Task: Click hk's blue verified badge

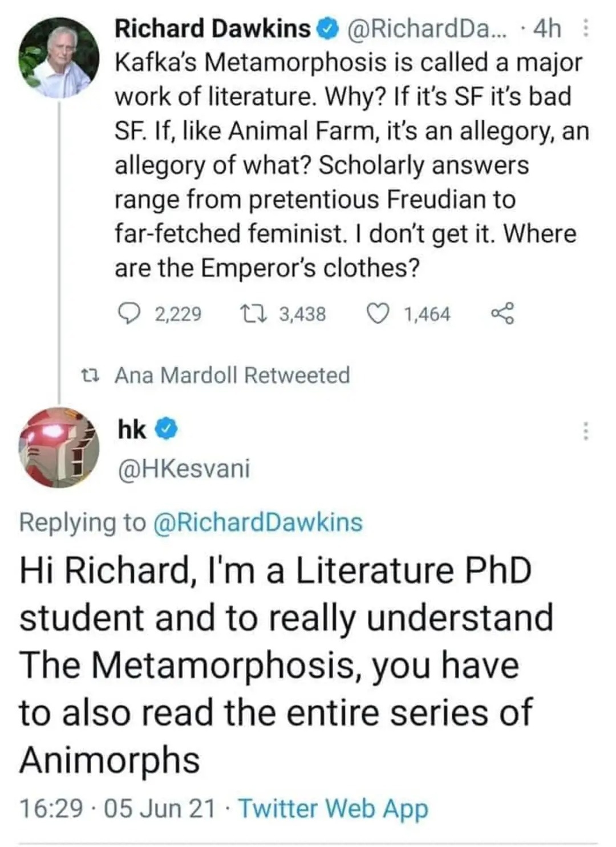Action: [x=166, y=429]
